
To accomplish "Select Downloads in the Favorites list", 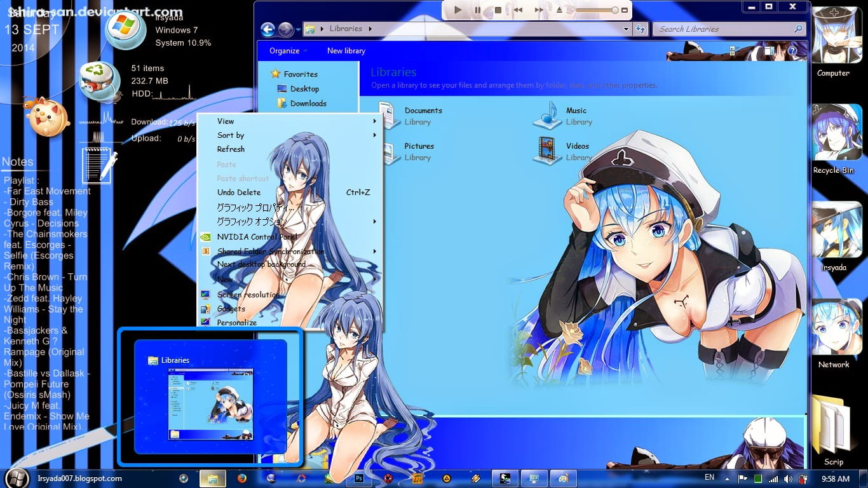I will click(308, 104).
